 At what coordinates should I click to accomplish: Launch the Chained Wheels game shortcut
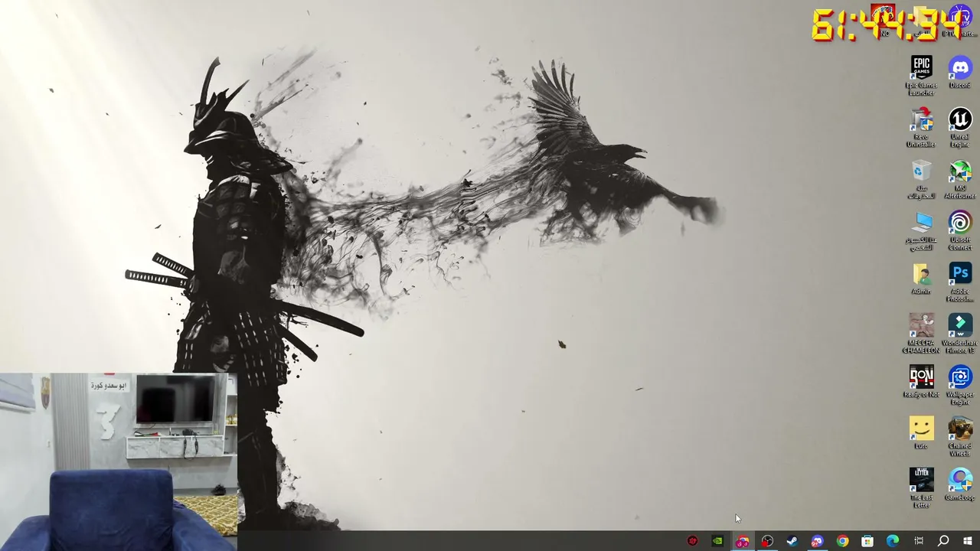(x=960, y=436)
